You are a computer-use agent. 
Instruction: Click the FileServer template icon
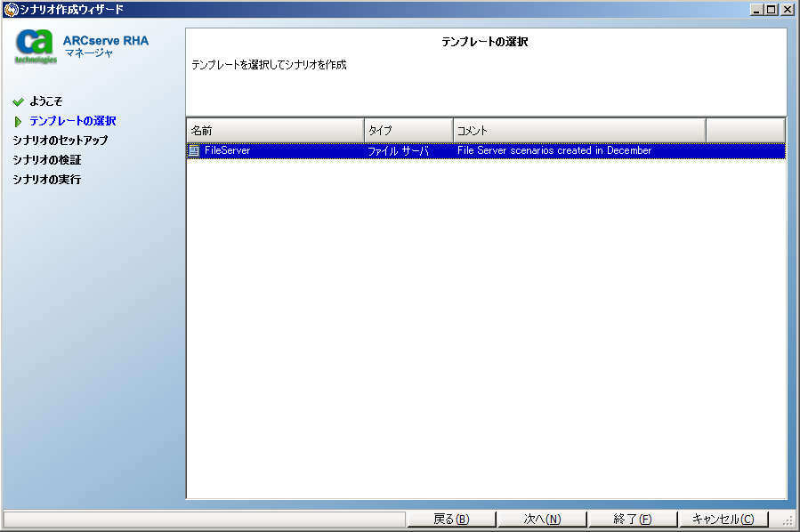tap(194, 150)
